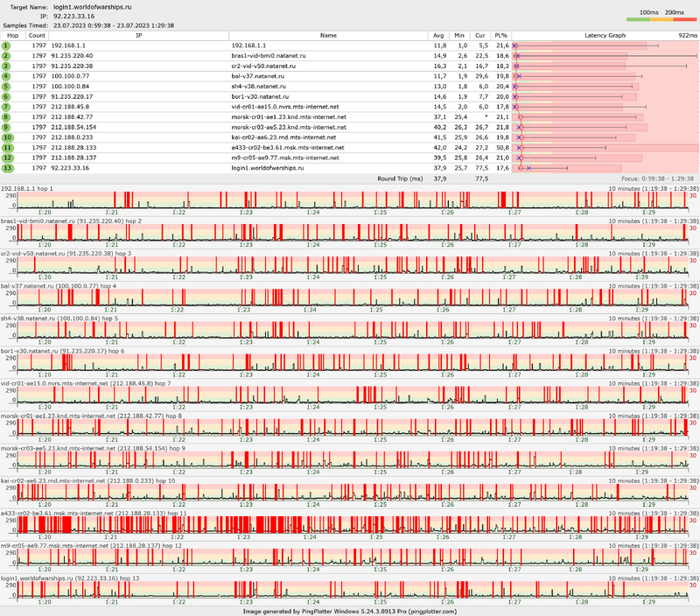This screenshot has height=616, width=700.
Task: Click the Count column header
Action: [37, 35]
